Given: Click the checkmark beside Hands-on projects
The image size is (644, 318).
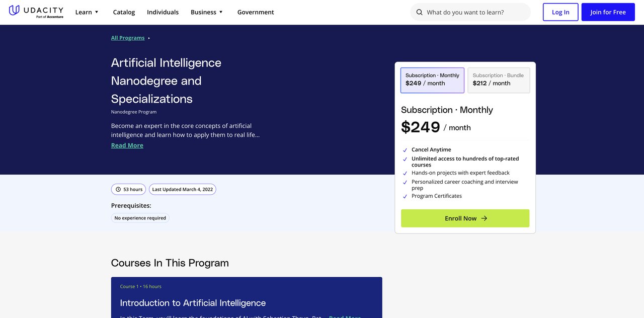Looking at the screenshot, I should click(x=405, y=173).
